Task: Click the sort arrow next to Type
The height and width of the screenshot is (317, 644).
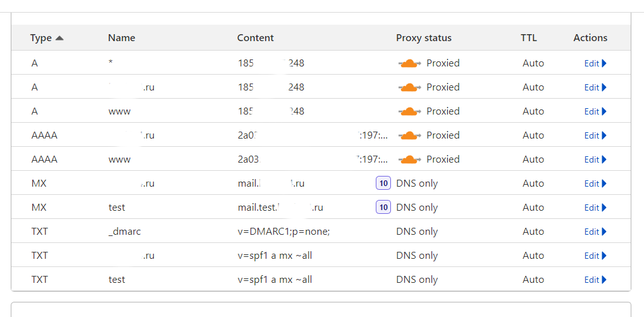Action: point(59,38)
